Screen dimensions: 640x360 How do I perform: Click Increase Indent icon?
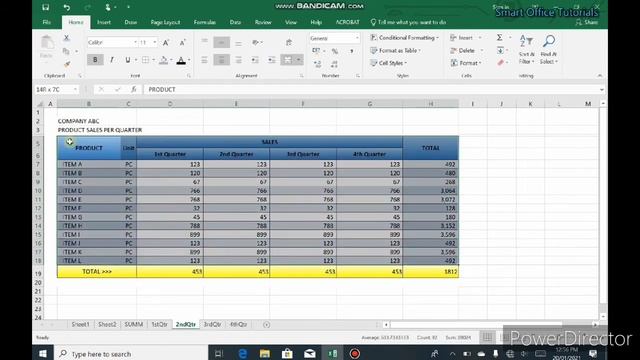coord(272,60)
